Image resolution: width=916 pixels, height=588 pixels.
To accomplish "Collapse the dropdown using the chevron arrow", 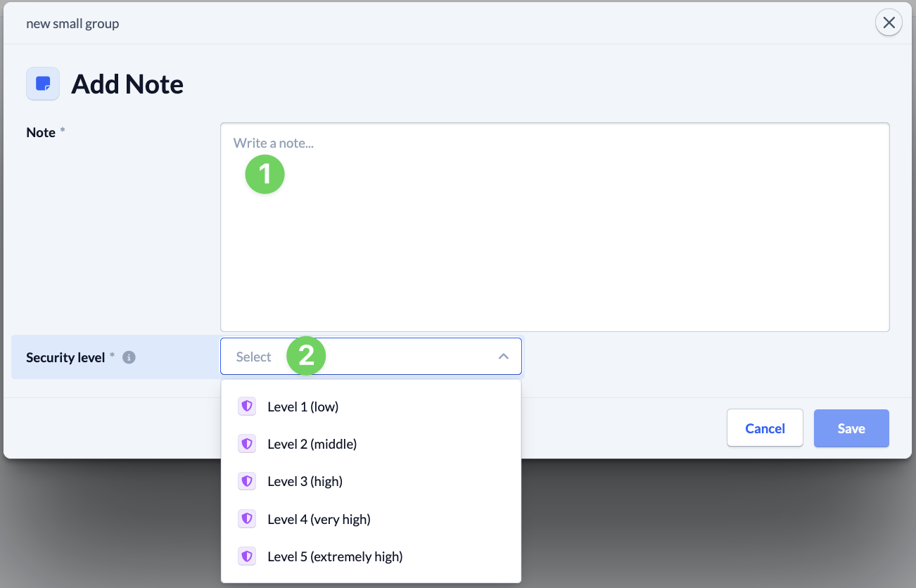I will tap(503, 357).
